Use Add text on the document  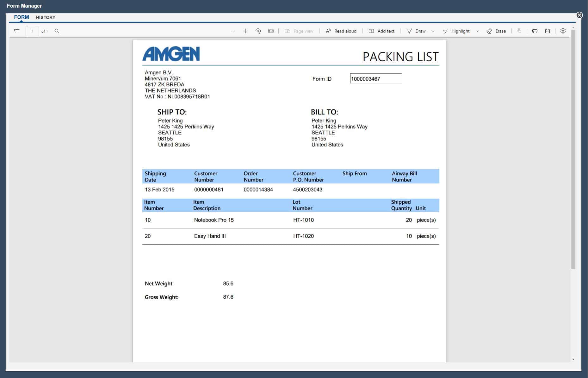(x=382, y=31)
